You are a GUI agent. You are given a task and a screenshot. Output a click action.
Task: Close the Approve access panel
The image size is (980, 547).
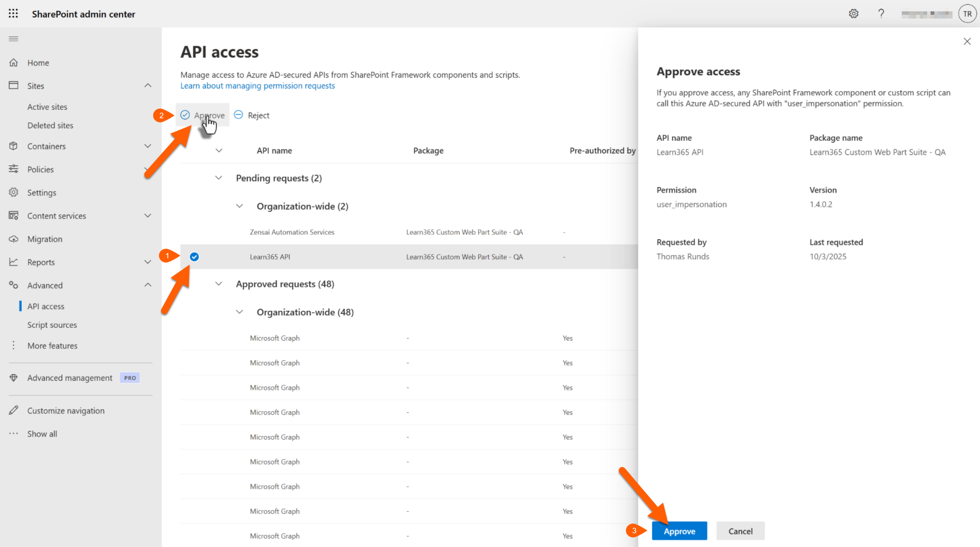click(x=967, y=41)
